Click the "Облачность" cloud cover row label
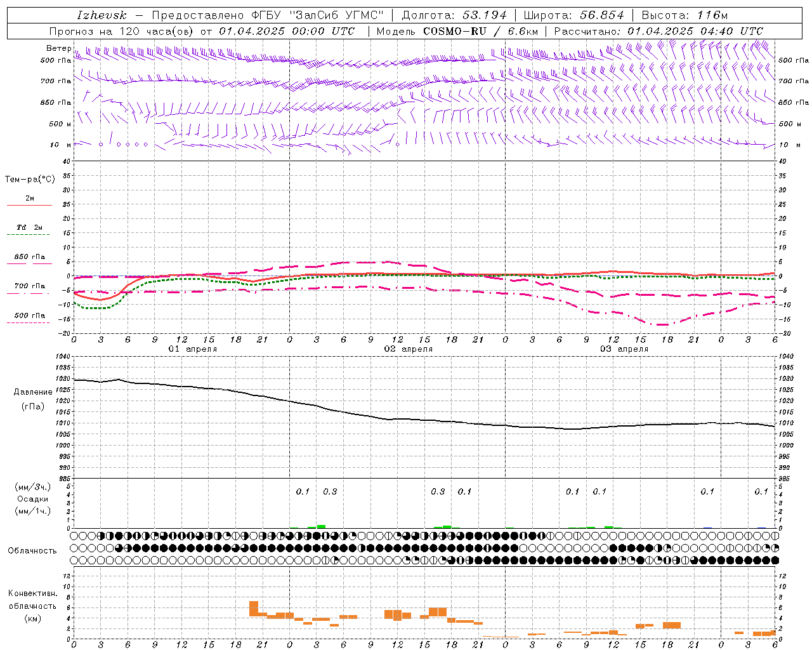 [32, 550]
